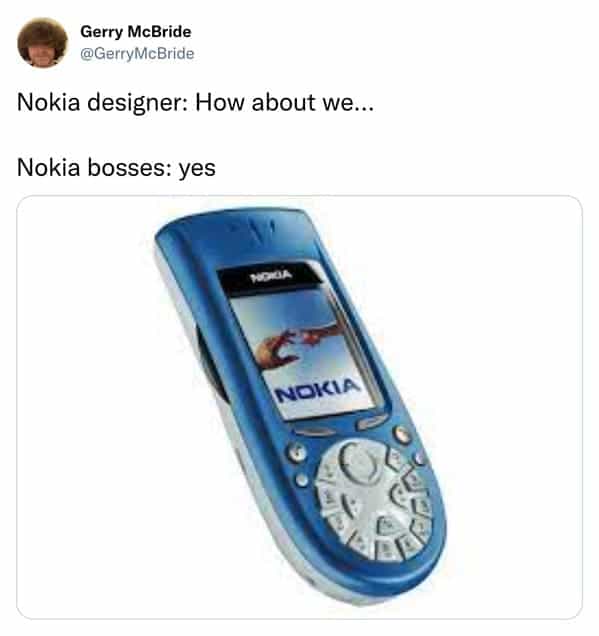Viewport: 599px width, 636px height.
Task: Tap the round navigation ring on keypad
Action: point(361,462)
